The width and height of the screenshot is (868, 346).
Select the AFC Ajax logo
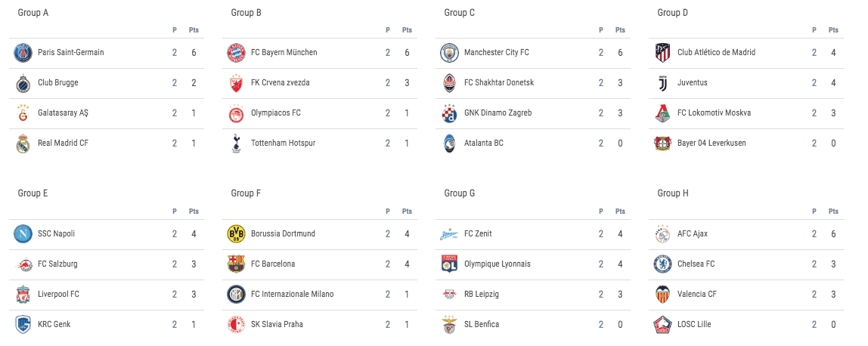click(x=662, y=233)
